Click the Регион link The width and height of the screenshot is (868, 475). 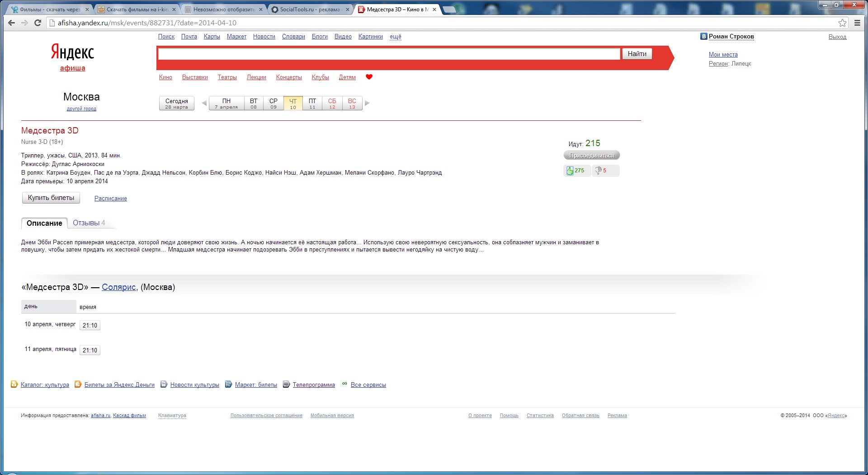tap(718, 64)
